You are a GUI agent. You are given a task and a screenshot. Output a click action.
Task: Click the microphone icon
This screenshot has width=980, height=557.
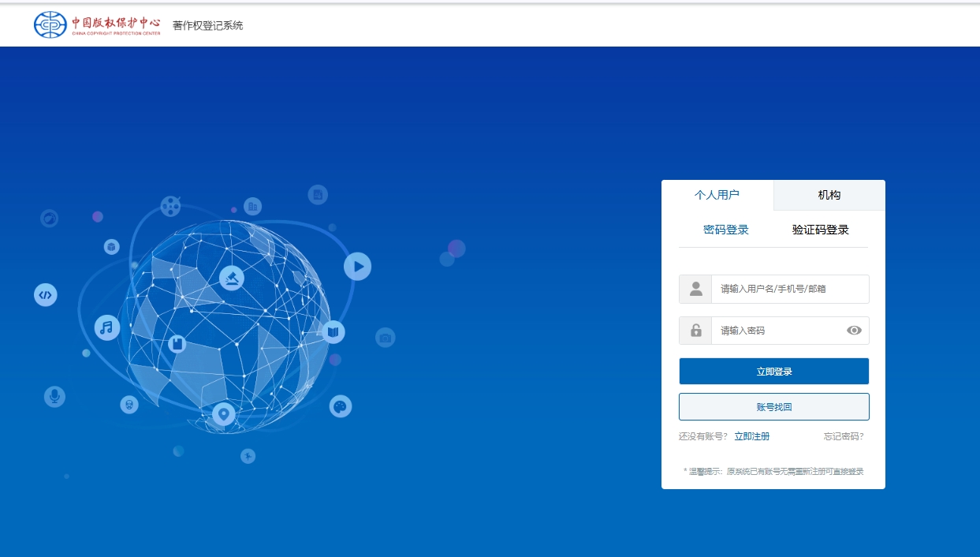point(54,396)
